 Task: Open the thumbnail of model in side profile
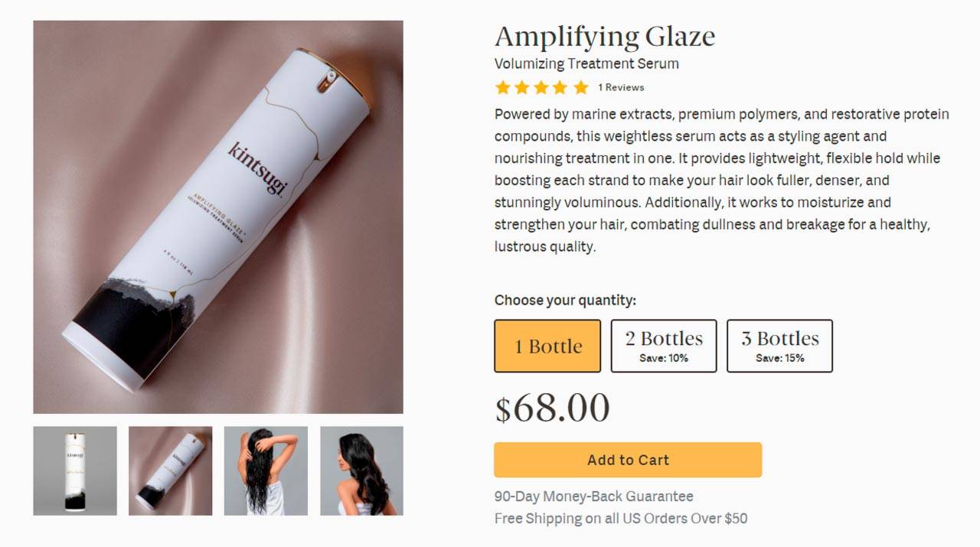click(361, 470)
